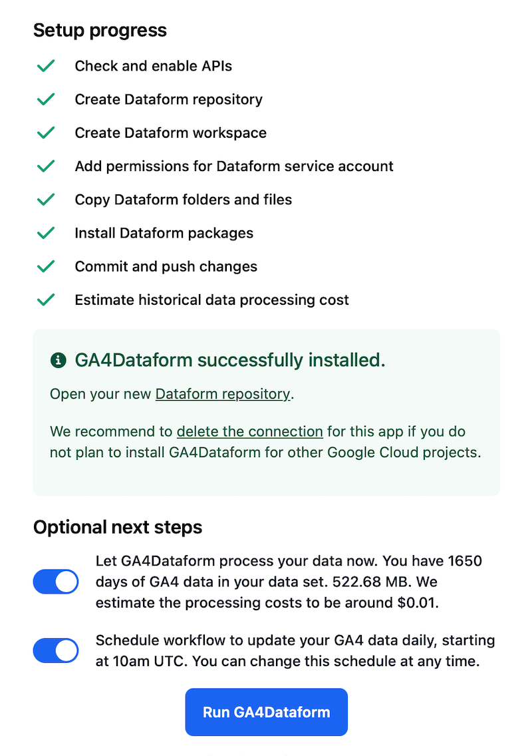The image size is (532, 756).
Task: Select the Setup progress heading
Action: (100, 30)
